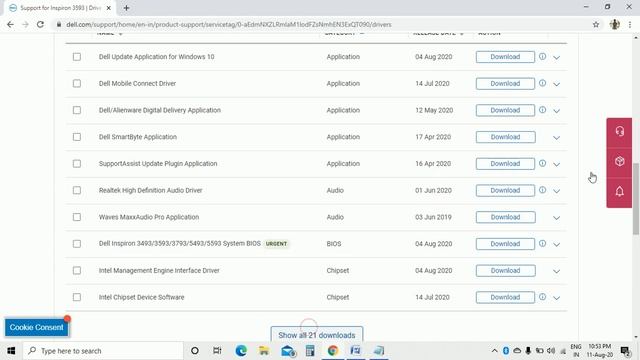The height and width of the screenshot is (360, 640).
Task: Download the urgent System BIOS update
Action: (505, 244)
